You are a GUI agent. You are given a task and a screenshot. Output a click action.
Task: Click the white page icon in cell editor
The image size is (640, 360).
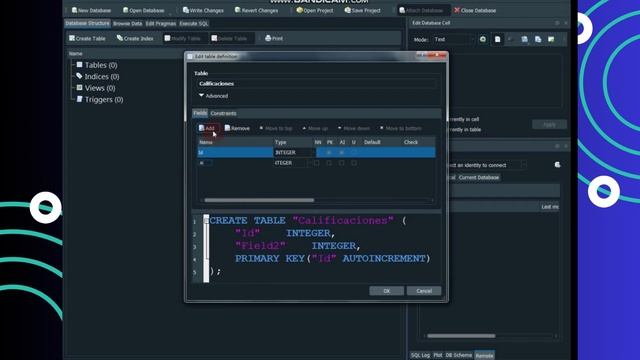pyautogui.click(x=497, y=39)
